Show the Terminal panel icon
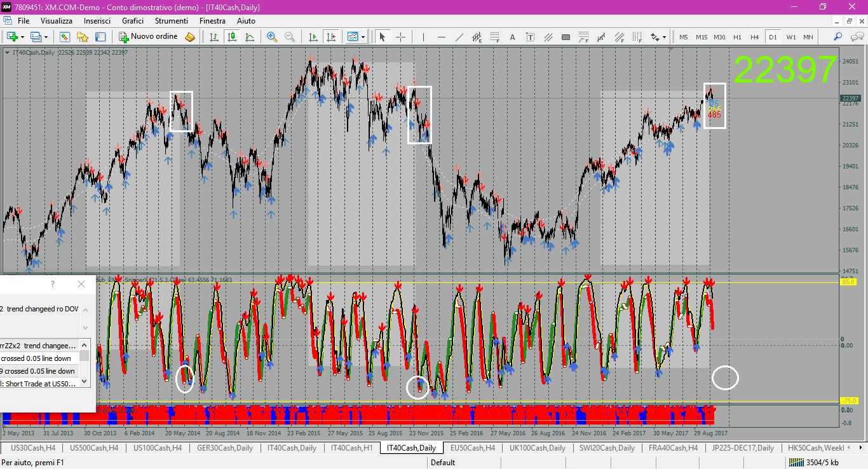 (x=100, y=37)
